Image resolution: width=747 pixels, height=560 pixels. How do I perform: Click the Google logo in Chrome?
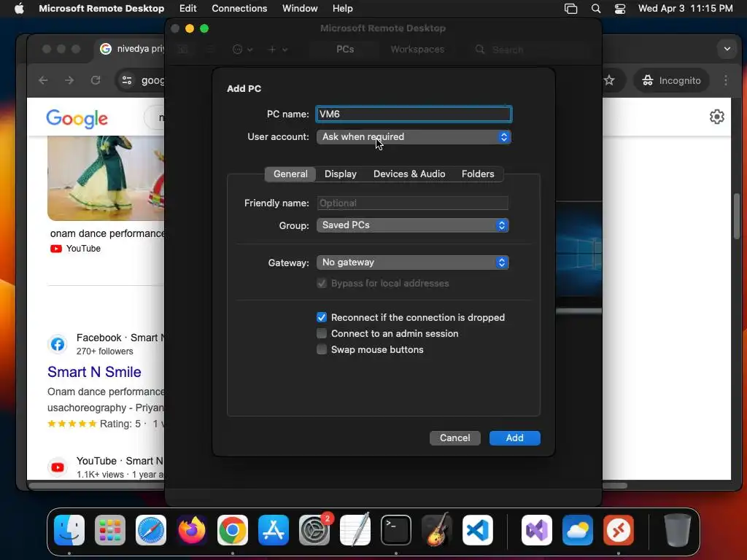click(77, 119)
